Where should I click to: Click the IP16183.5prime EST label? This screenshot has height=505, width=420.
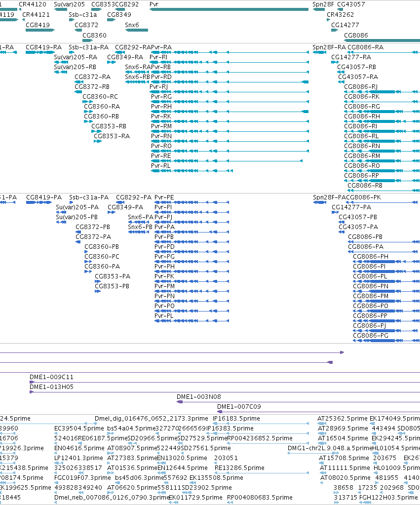click(x=236, y=418)
